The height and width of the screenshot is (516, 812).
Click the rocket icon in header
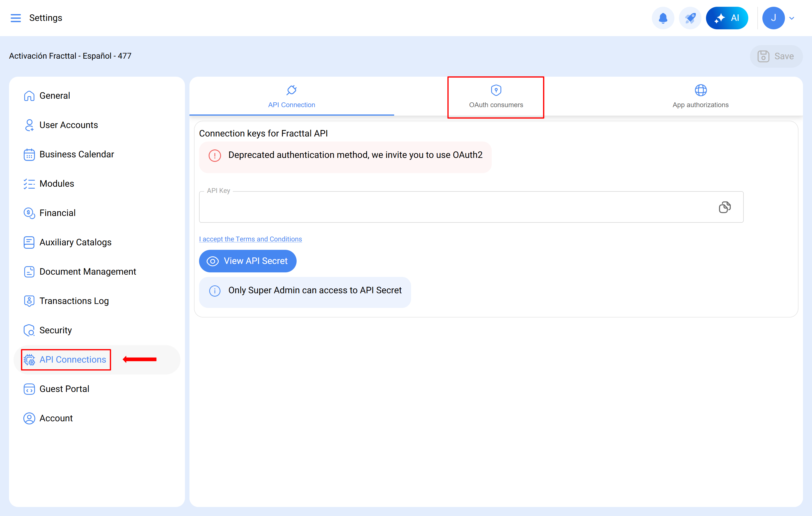tap(690, 18)
